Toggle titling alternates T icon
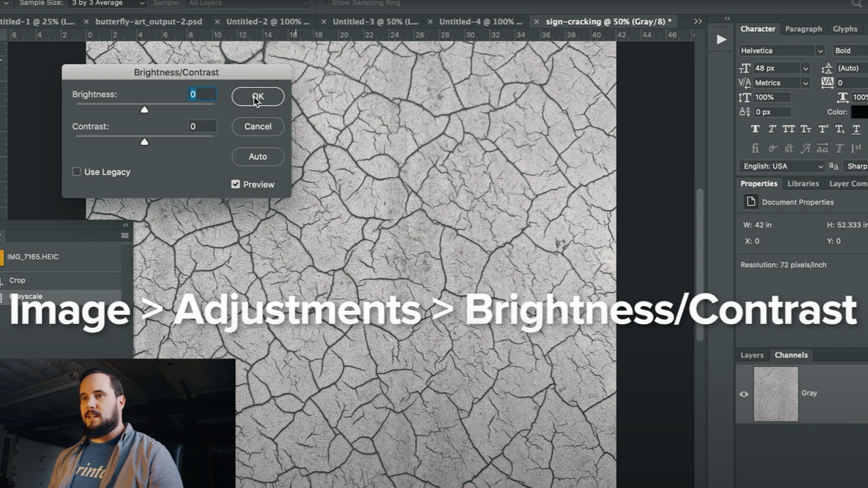Viewport: 868px width, 488px height. (x=840, y=148)
